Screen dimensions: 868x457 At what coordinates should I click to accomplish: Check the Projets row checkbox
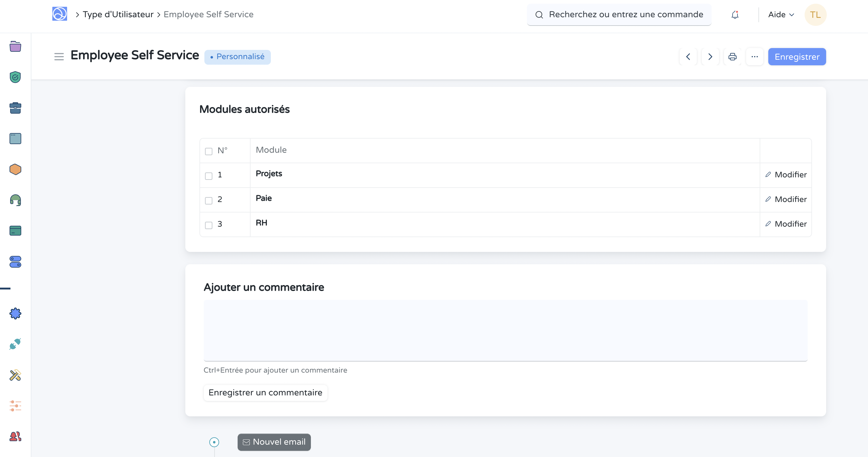(209, 176)
